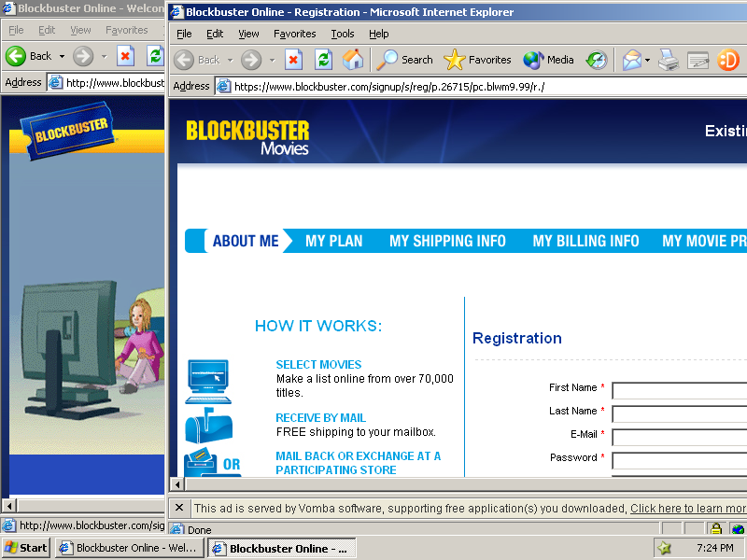Print page with printer icon
The width and height of the screenshot is (747, 560).
tap(669, 60)
